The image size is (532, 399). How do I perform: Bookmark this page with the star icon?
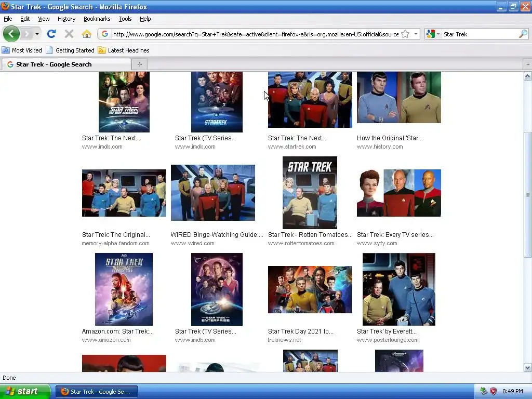point(405,34)
